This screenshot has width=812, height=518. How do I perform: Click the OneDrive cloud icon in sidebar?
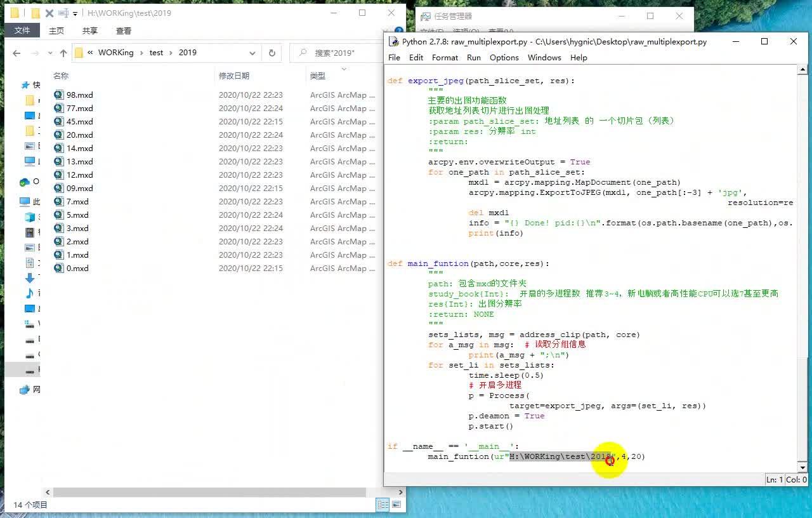point(25,182)
